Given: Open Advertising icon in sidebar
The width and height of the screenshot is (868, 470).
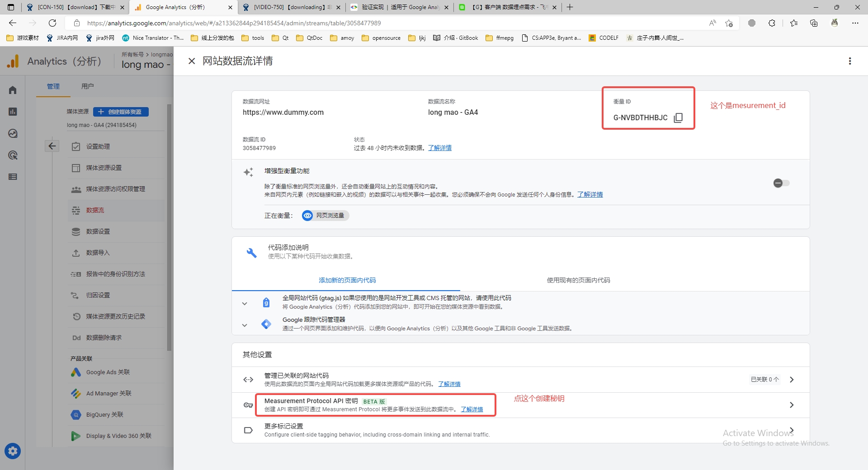Looking at the screenshot, I should [13, 155].
